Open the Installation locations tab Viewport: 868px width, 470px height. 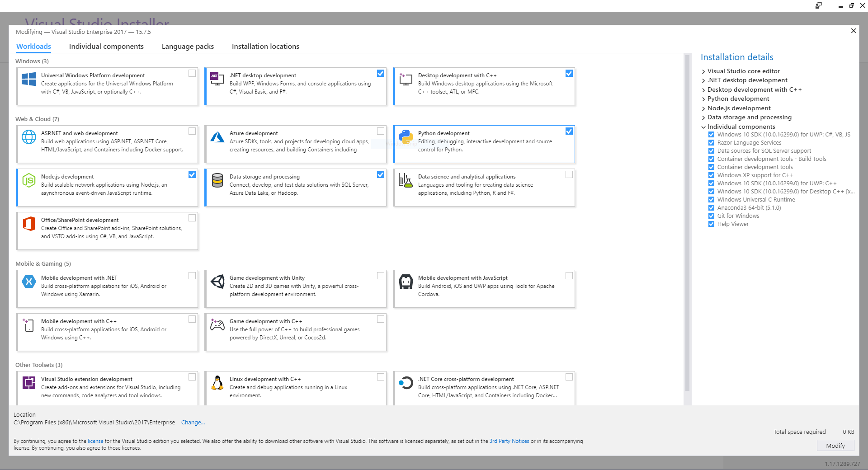pos(265,47)
